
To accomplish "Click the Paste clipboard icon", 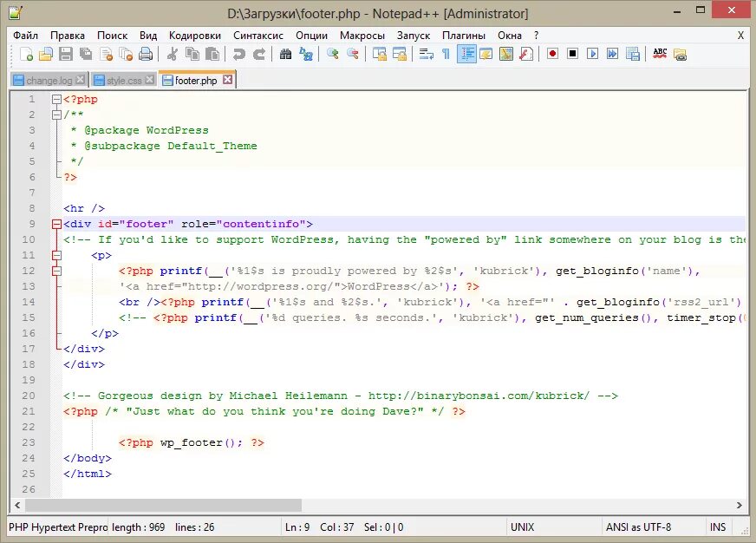I will click(x=212, y=54).
